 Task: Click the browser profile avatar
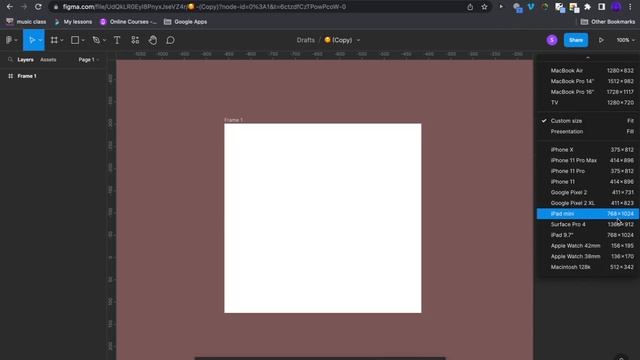click(x=616, y=7)
